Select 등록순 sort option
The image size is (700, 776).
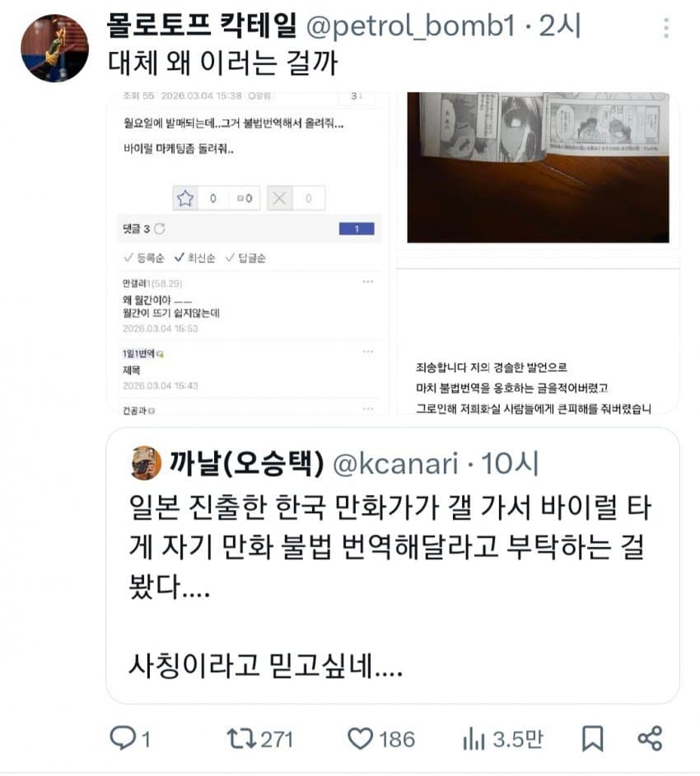[144, 258]
